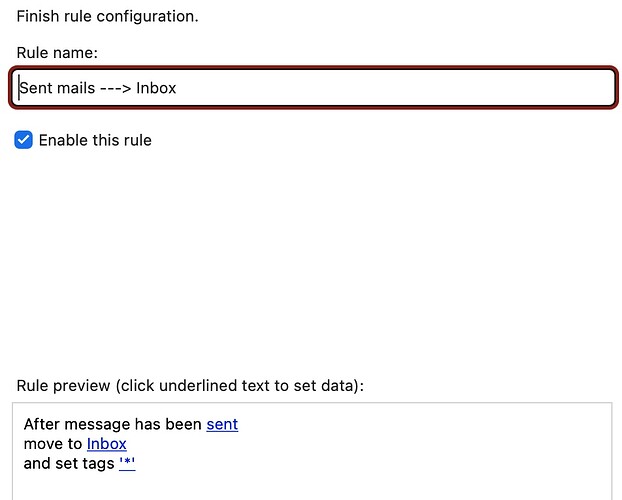Click "After message has been" preview text
Image resolution: width=622 pixels, height=500 pixels.
tap(112, 424)
